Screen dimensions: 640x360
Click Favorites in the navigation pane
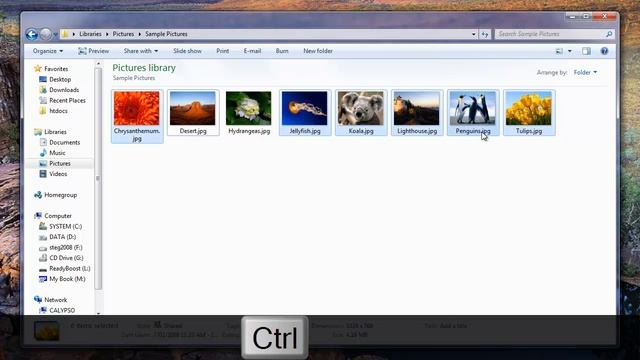56,69
